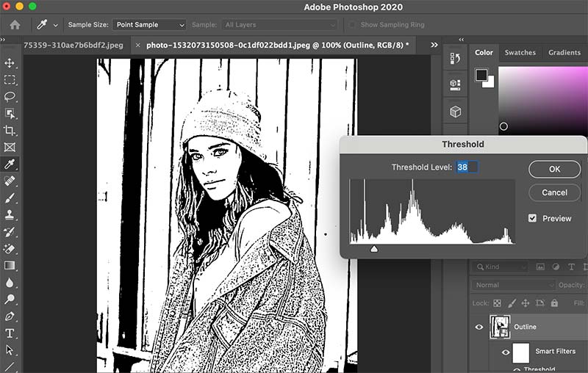Viewport: 588px width, 373px height.
Task: Select the Crop tool
Action: pyautogui.click(x=10, y=130)
